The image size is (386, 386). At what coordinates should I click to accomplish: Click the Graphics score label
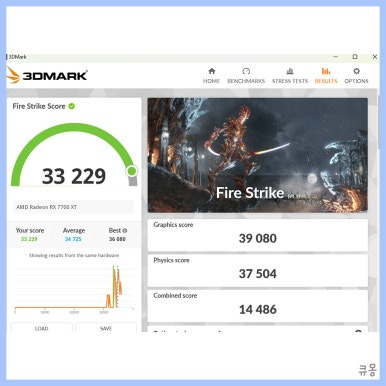tap(173, 225)
